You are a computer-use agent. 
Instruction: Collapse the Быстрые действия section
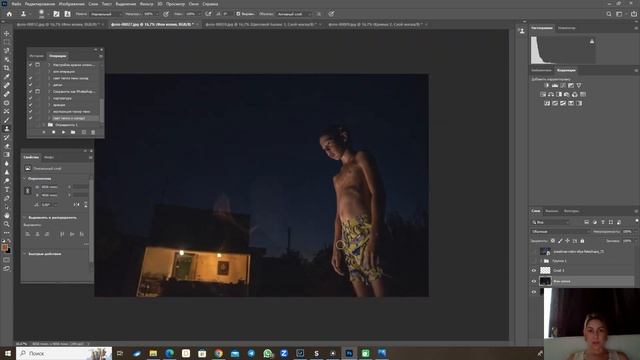click(24, 254)
